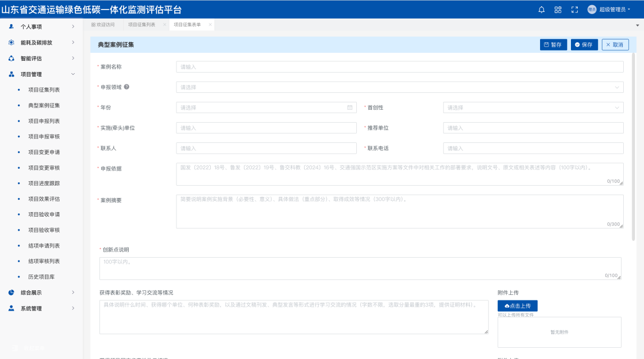Click the 保存 button
Screen dimensions: 644x359
pos(584,45)
